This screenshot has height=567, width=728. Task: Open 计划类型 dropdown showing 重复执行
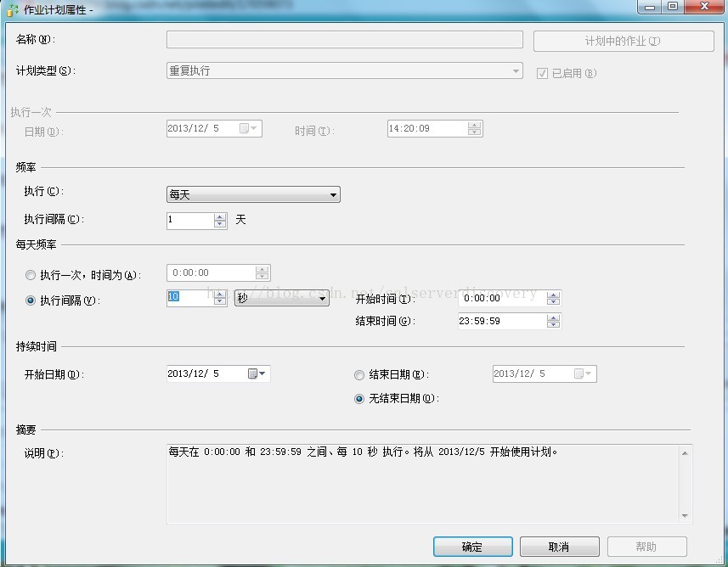point(345,71)
